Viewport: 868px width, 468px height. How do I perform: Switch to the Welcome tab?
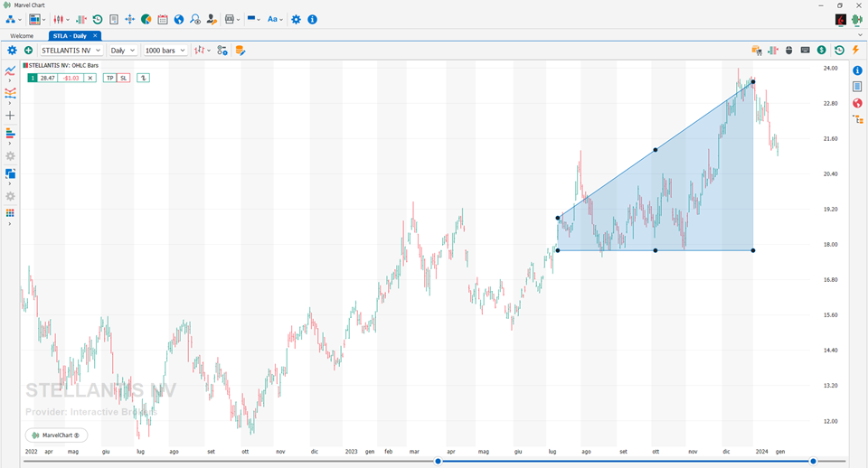22,36
